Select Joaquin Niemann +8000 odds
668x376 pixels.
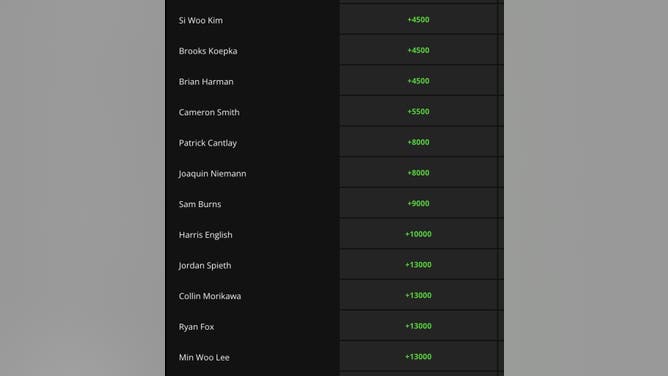pyautogui.click(x=418, y=173)
